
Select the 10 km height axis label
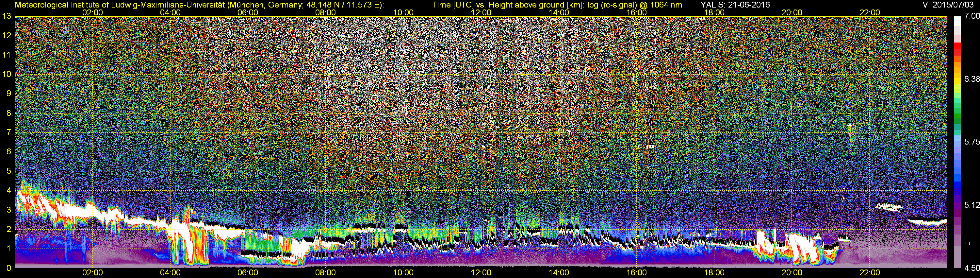(x=7, y=75)
